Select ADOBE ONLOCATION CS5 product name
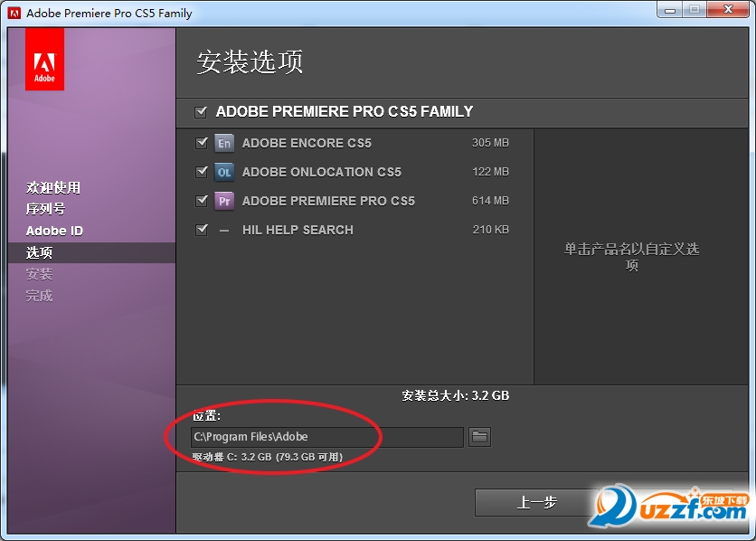This screenshot has height=541, width=756. tap(322, 172)
